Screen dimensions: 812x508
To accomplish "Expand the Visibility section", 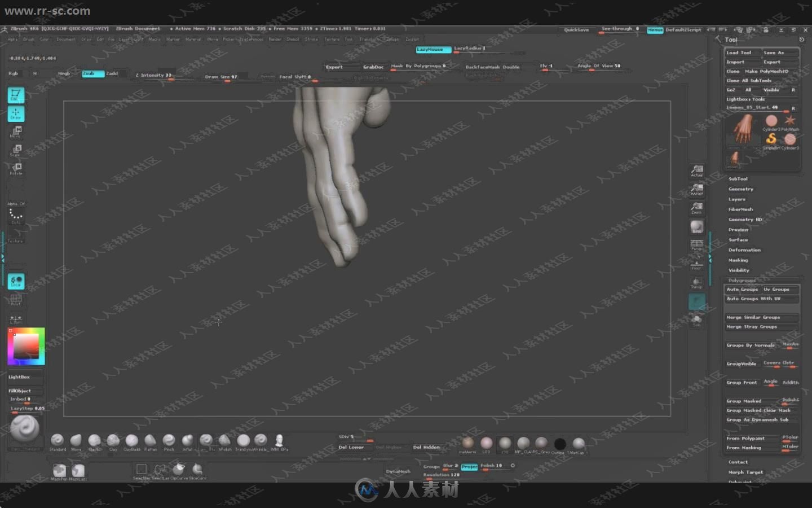I will pyautogui.click(x=739, y=270).
